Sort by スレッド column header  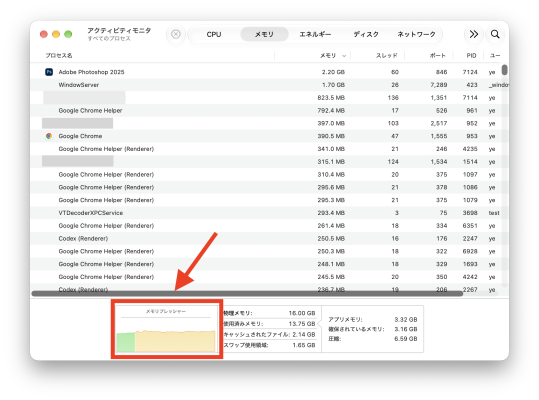click(x=386, y=55)
